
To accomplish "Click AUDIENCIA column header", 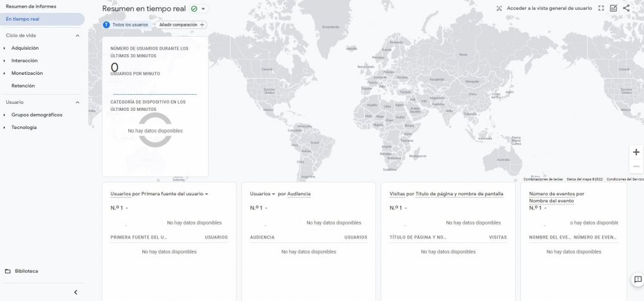I will (x=262, y=237).
